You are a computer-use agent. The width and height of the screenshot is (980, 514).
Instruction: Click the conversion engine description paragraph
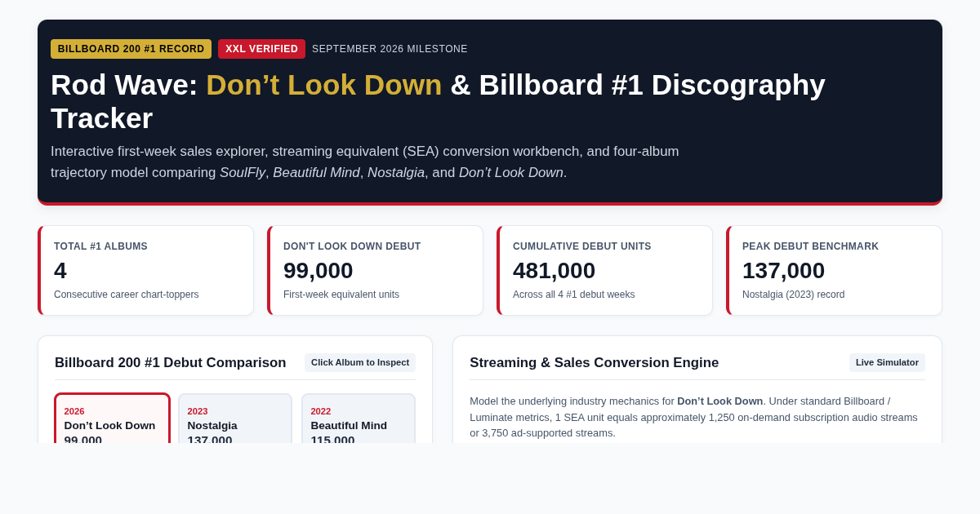(x=695, y=417)
